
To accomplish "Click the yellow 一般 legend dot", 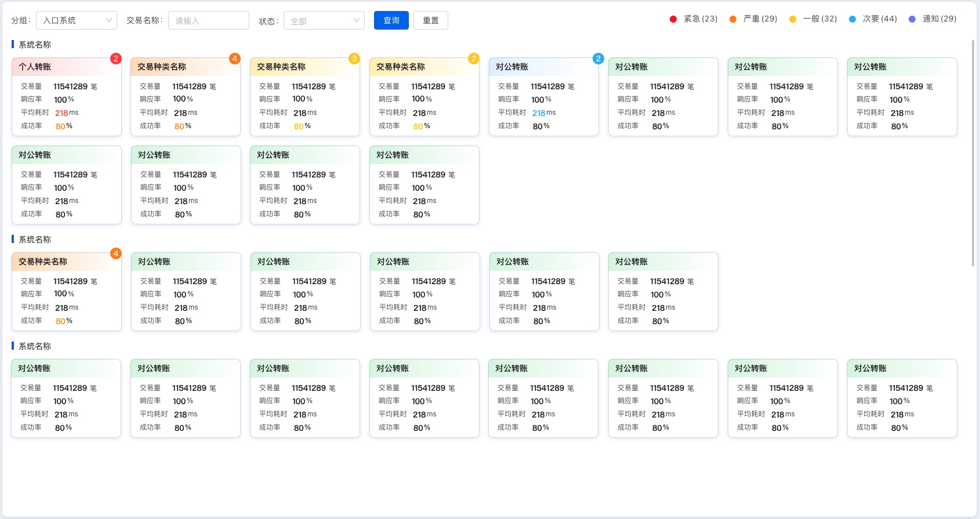I will click(793, 19).
